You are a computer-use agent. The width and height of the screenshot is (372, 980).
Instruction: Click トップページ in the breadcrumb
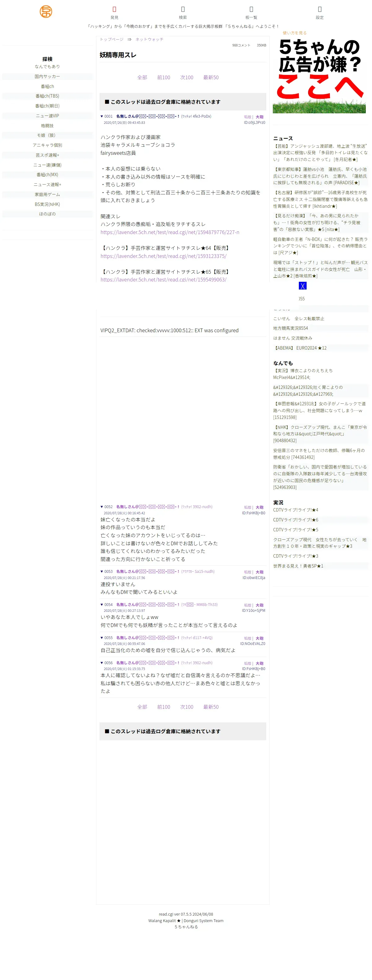coord(112,39)
